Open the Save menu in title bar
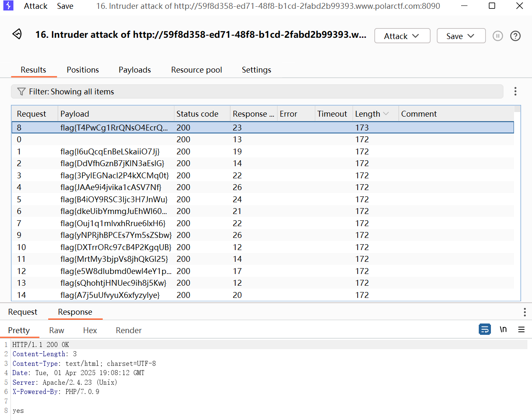The height and width of the screenshot is (420, 532). [65, 6]
